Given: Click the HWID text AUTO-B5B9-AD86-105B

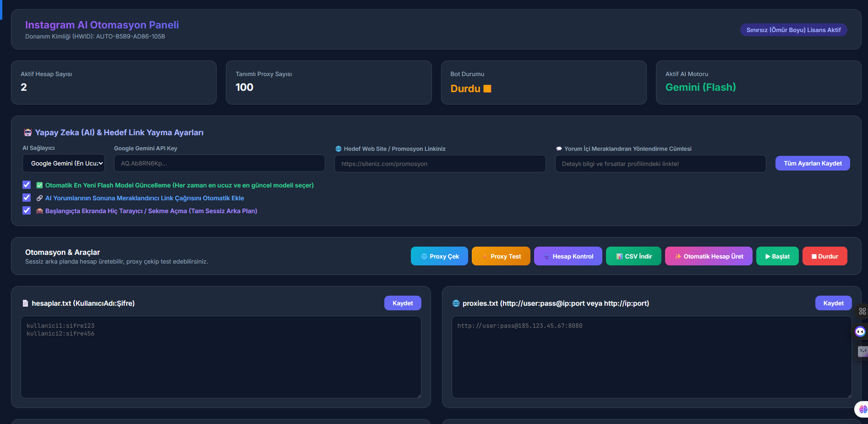Looking at the screenshot, I should [x=131, y=37].
